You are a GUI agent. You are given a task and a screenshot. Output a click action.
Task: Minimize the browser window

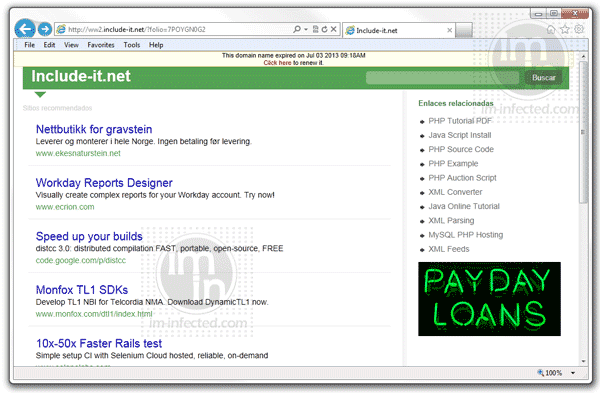(538, 14)
